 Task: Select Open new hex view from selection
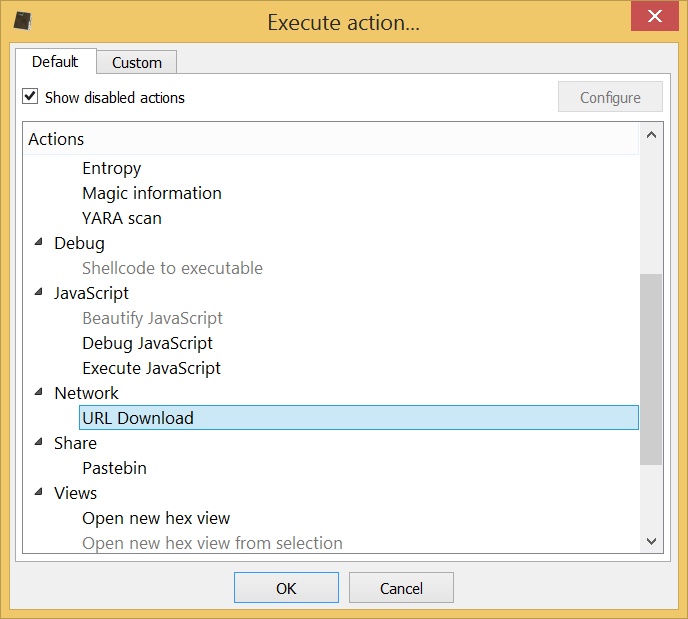click(x=212, y=543)
